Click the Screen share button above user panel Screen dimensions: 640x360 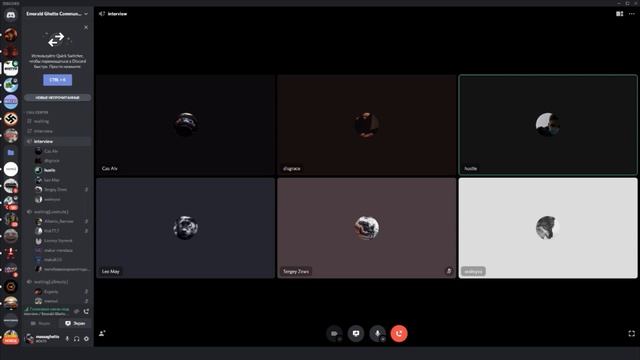[75, 323]
